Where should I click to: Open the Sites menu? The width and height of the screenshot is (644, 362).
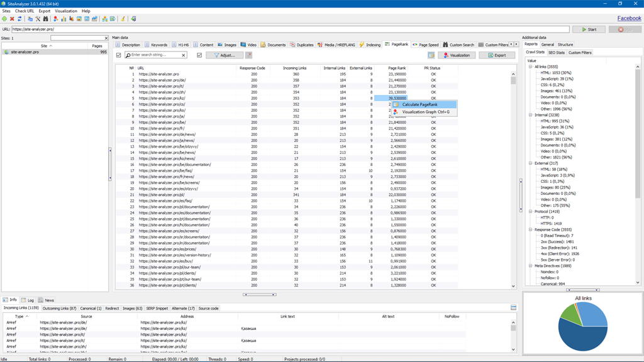pos(6,11)
